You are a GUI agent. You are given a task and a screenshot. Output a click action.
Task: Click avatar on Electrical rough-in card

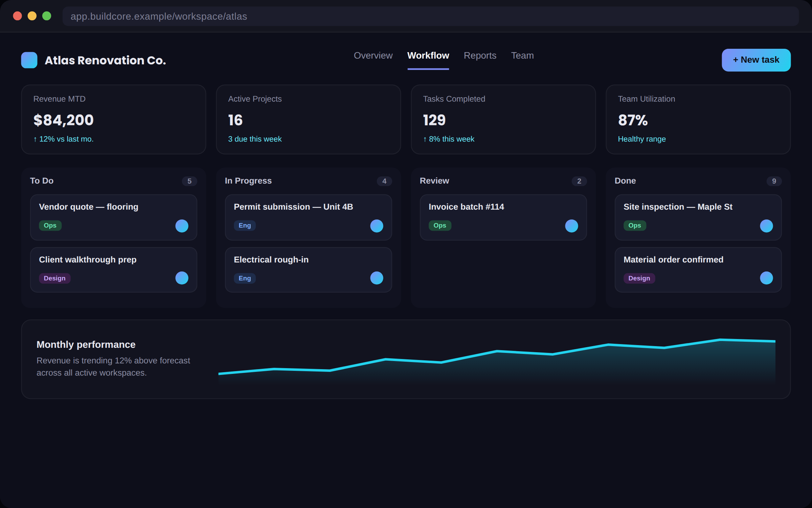click(377, 278)
